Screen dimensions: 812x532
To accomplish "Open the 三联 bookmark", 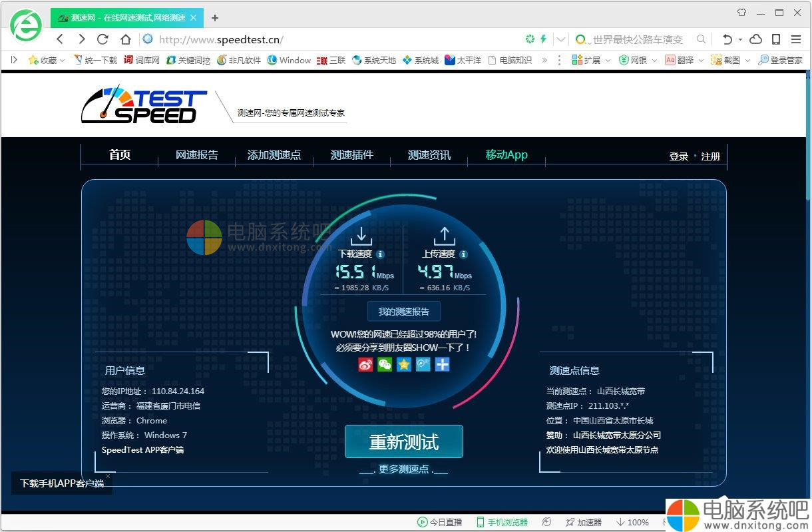I will (331, 60).
